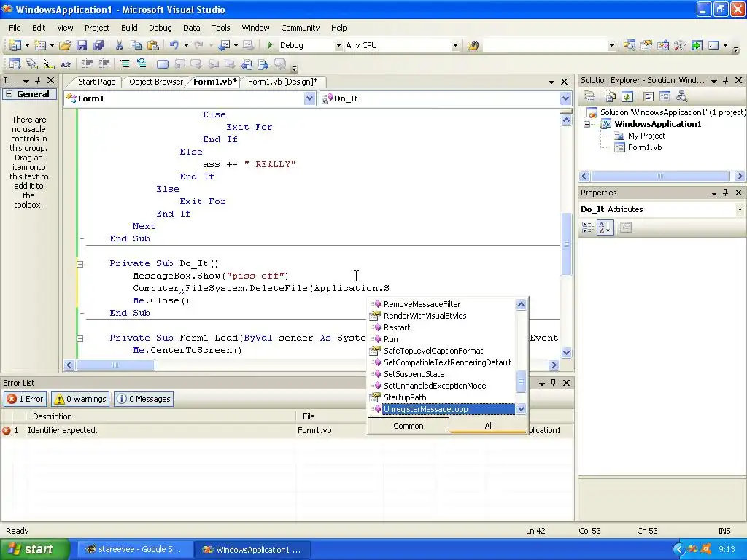747x560 pixels.
Task: Pin the Solution Explorer panel
Action: pyautogui.click(x=726, y=80)
